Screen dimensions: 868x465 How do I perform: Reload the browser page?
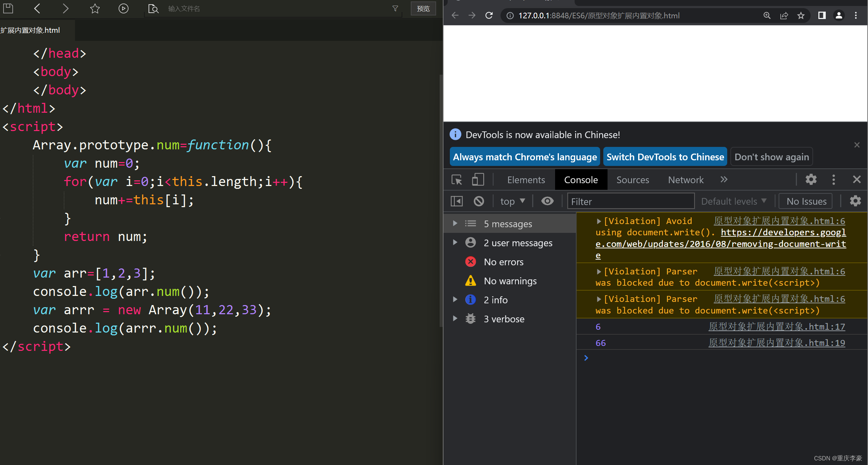(489, 15)
